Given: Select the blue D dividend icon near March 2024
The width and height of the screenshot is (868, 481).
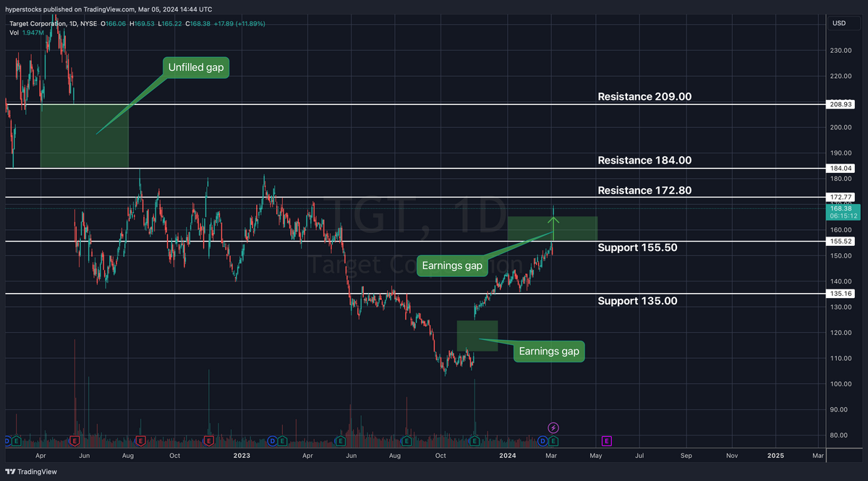Looking at the screenshot, I should (x=542, y=440).
